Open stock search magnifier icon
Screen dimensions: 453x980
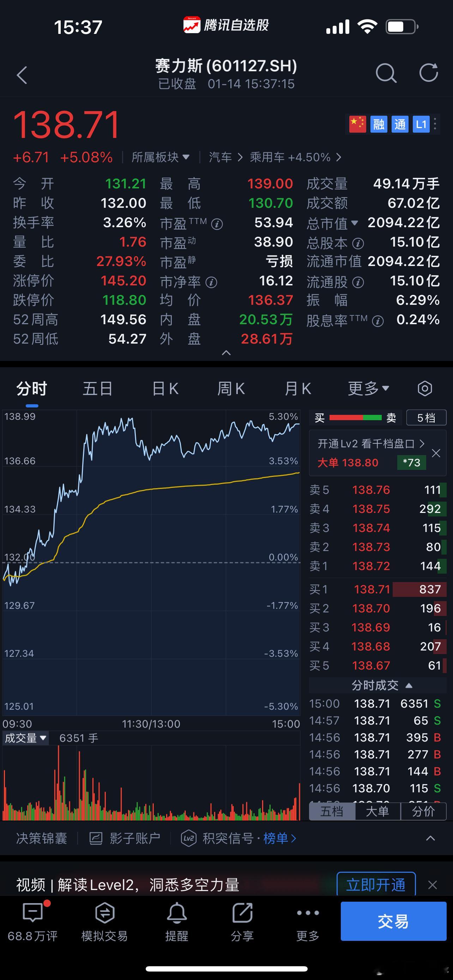point(386,73)
